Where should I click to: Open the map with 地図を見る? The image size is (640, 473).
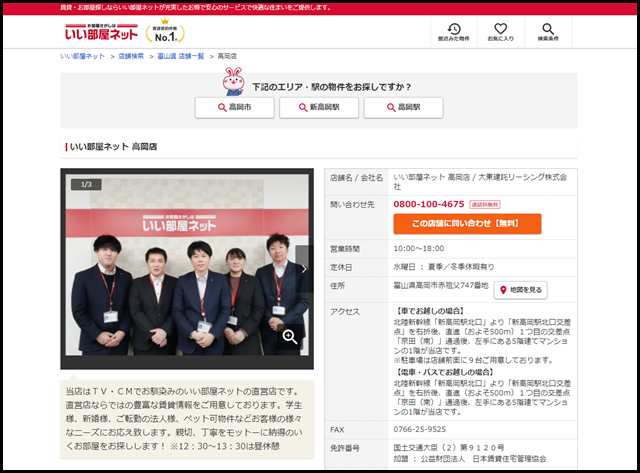521,290
